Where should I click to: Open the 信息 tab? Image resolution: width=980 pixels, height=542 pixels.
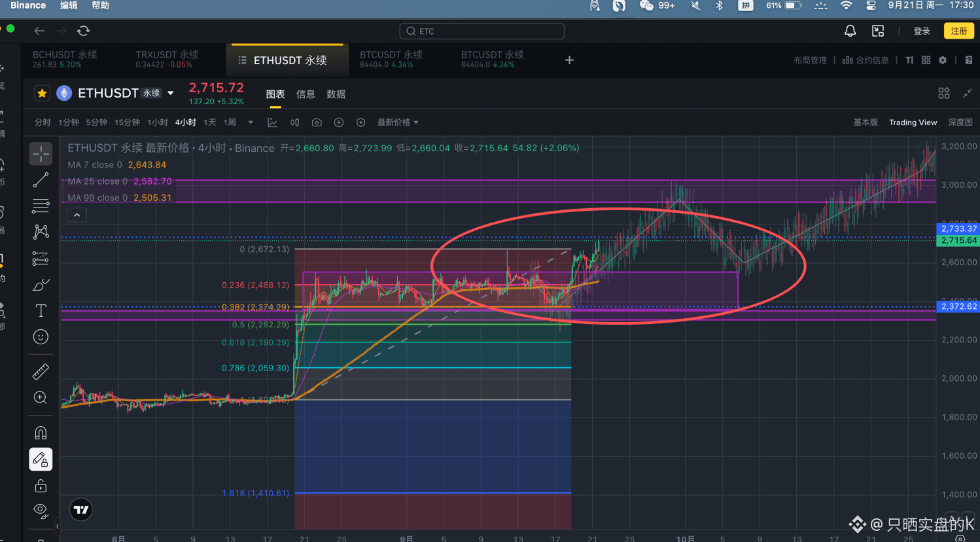tap(306, 94)
